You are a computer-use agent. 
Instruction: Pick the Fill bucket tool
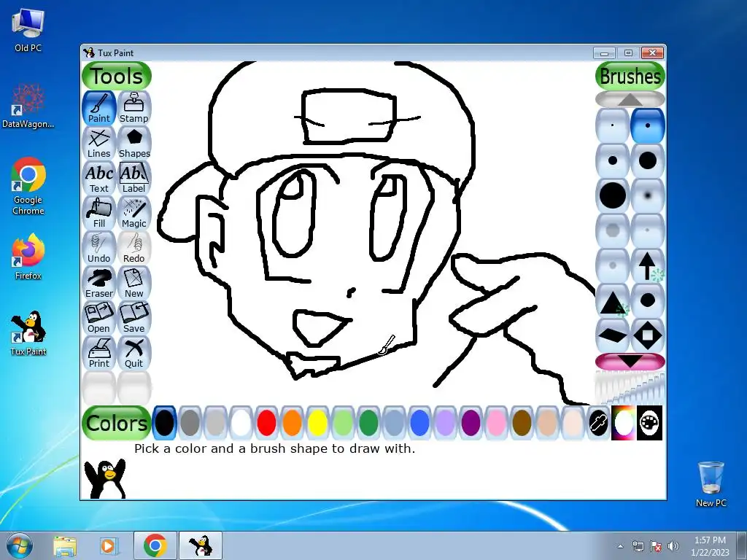pos(99,213)
